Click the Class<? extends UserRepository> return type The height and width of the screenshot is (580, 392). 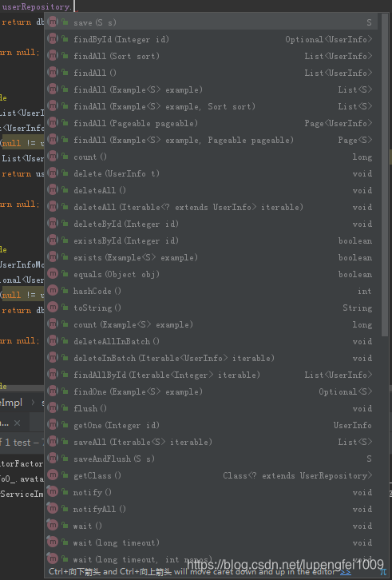[x=297, y=475]
